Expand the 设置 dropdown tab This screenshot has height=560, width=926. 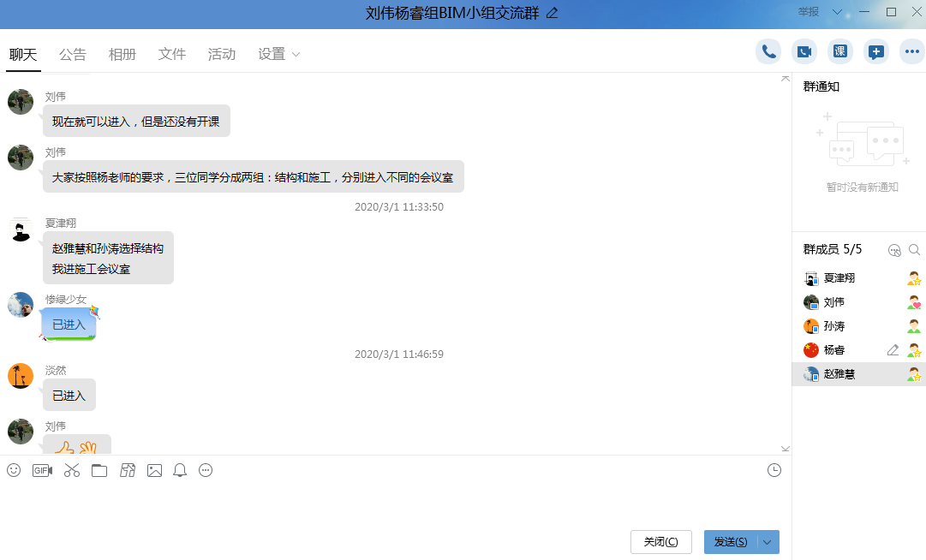click(x=278, y=54)
